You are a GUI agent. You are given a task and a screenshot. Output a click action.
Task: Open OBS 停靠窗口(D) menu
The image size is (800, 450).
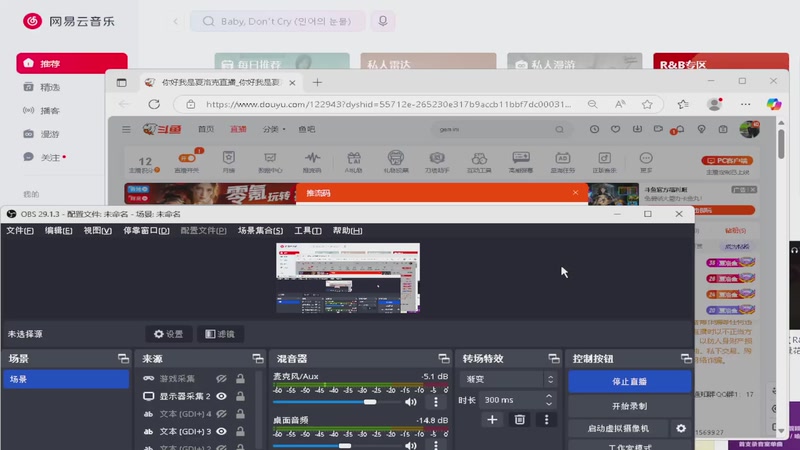point(146,231)
